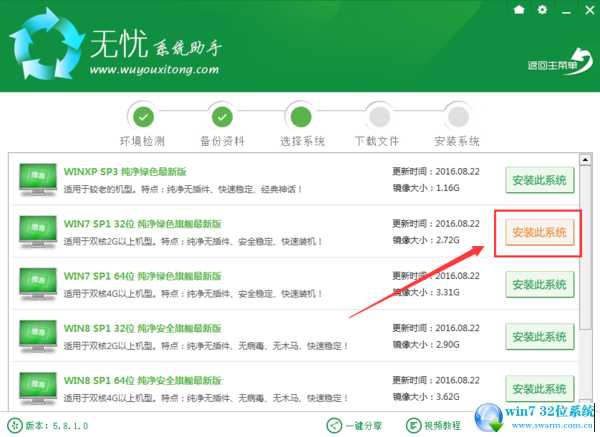Click the 无忧 recycling arrows logo
This screenshot has width=600, height=437.
47,44
